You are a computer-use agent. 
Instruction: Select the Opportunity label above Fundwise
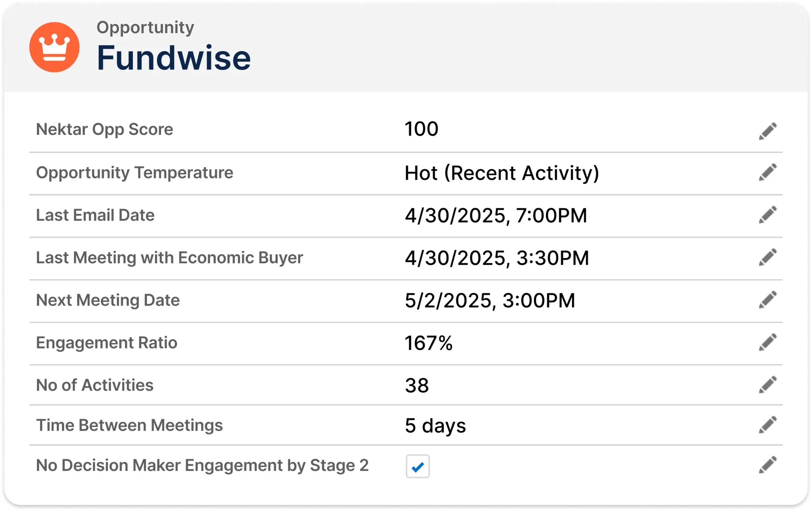(x=145, y=28)
